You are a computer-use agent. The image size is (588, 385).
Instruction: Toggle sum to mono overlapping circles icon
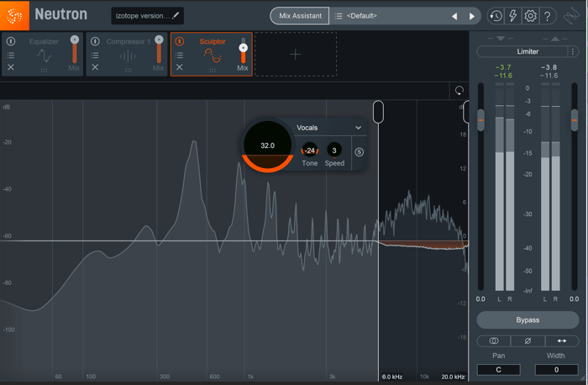[494, 340]
